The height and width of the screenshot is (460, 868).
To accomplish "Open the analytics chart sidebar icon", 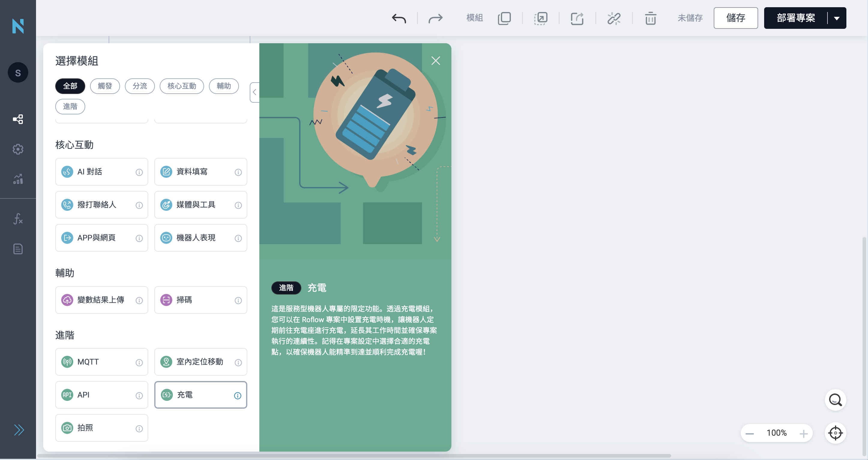I will [18, 179].
